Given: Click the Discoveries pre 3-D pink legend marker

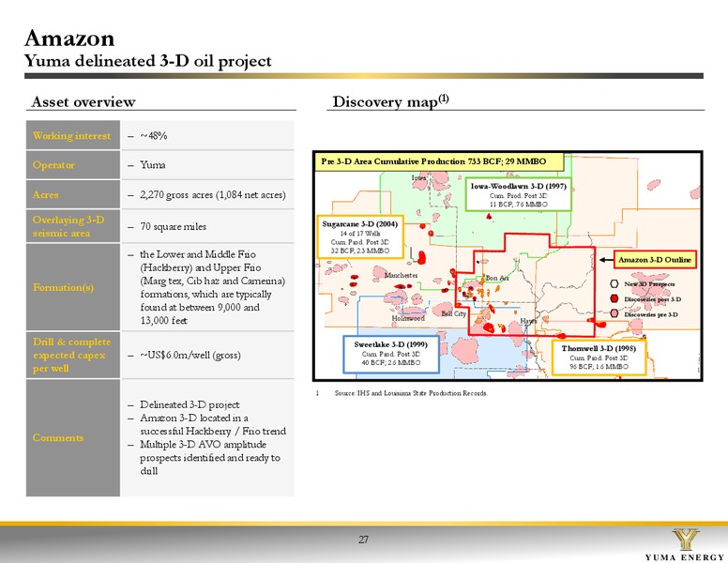Looking at the screenshot, I should 614,314.
